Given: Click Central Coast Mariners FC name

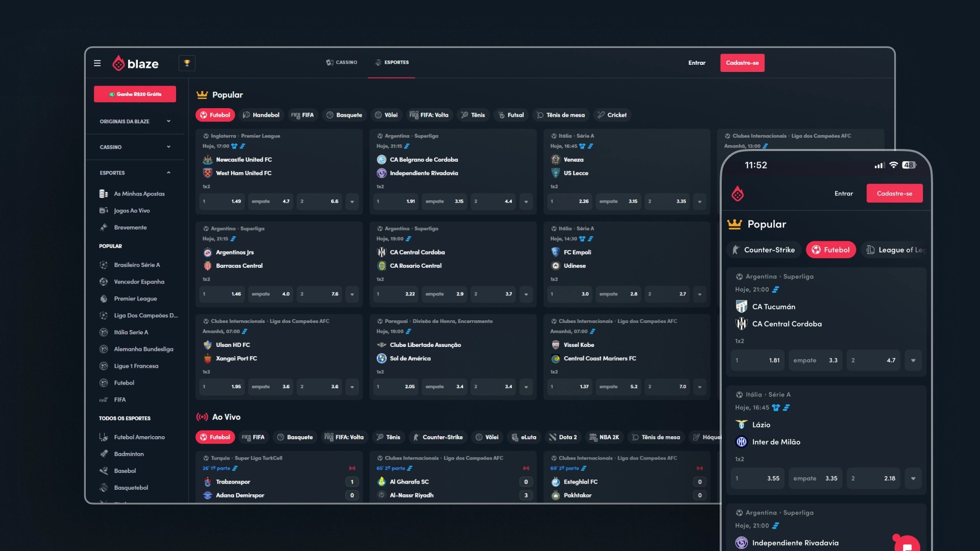Looking at the screenshot, I should click(600, 359).
